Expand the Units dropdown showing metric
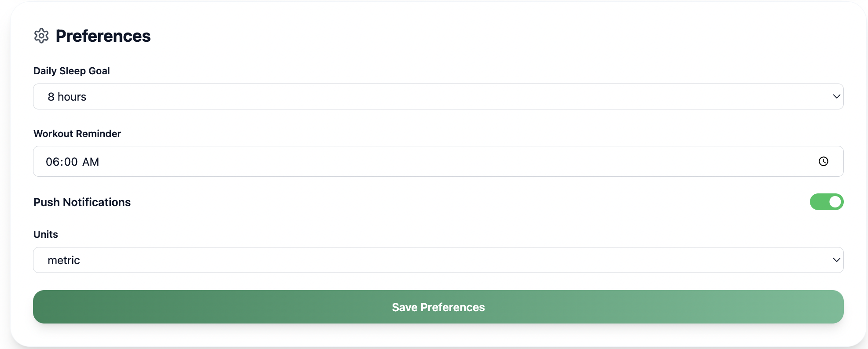Screen dimensions: 868x349 [x=438, y=260]
